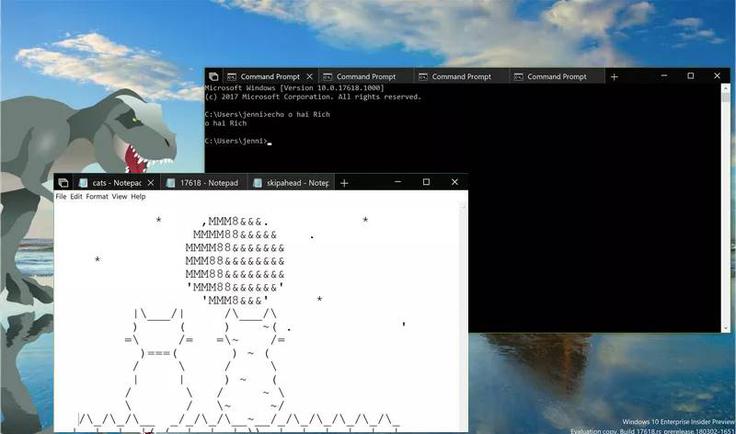Click the 'o hai Rich' output line
This screenshot has height=434, width=736.
click(x=226, y=123)
